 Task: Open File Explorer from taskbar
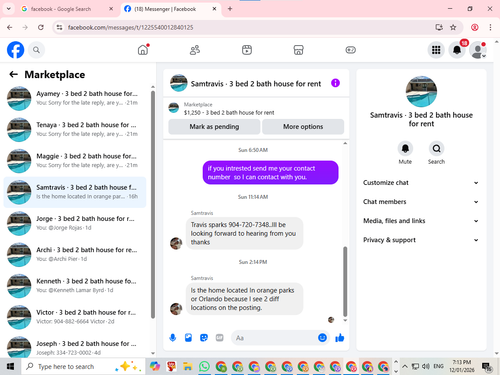188,367
